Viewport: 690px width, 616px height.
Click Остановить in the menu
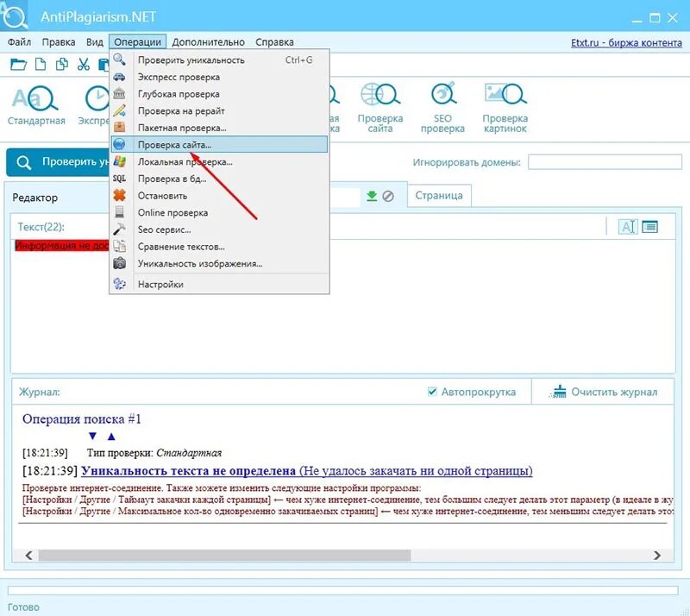[219, 196]
